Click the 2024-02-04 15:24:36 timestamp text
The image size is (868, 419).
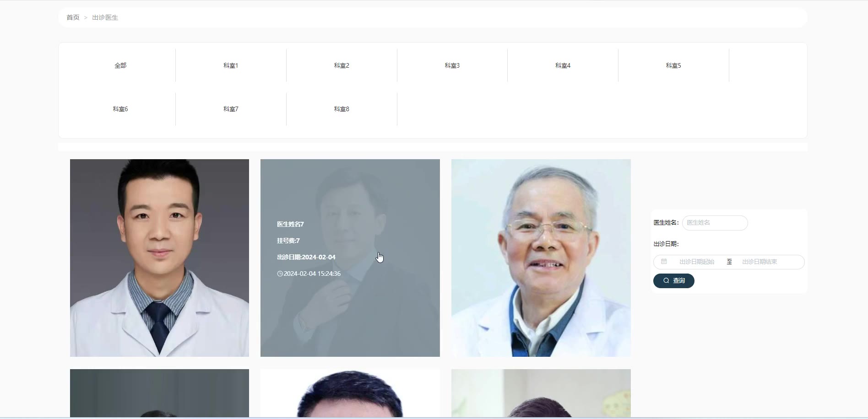(312, 274)
